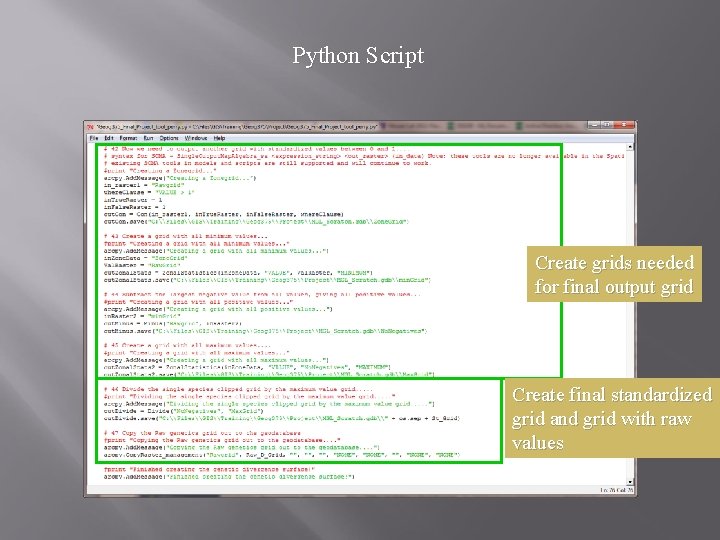This screenshot has width=720, height=540.
Task: Click the line outDivide = Divide("NoNegatives", "MaxGrid")
Action: [184, 411]
